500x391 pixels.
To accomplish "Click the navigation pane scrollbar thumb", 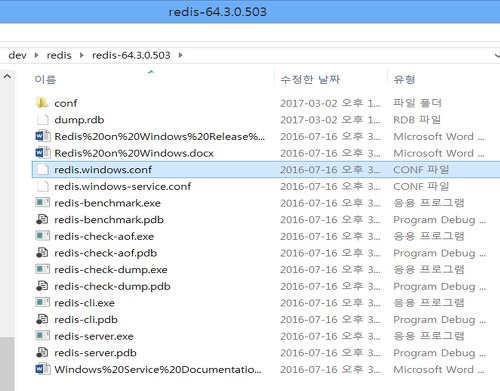I will (7, 364).
